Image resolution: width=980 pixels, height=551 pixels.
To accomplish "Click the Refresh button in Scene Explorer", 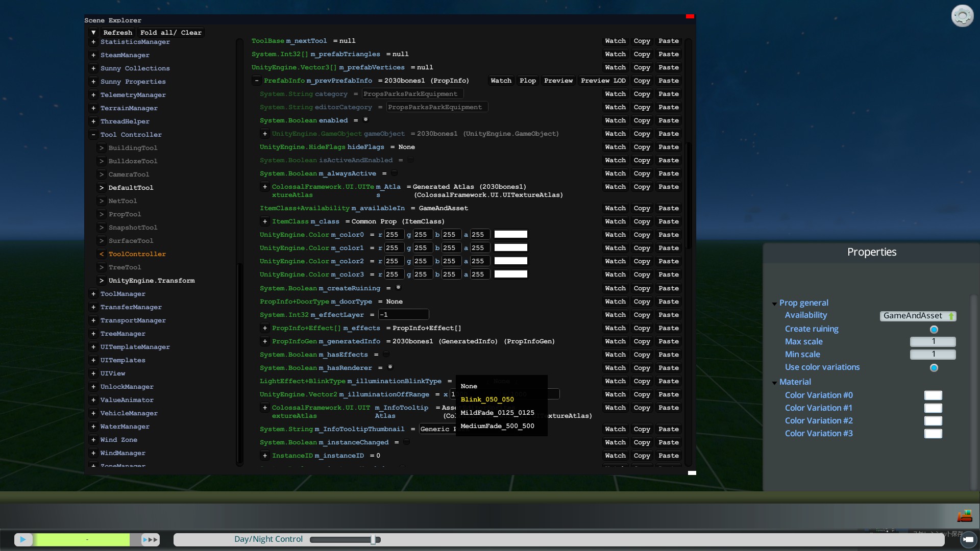I will (x=117, y=33).
